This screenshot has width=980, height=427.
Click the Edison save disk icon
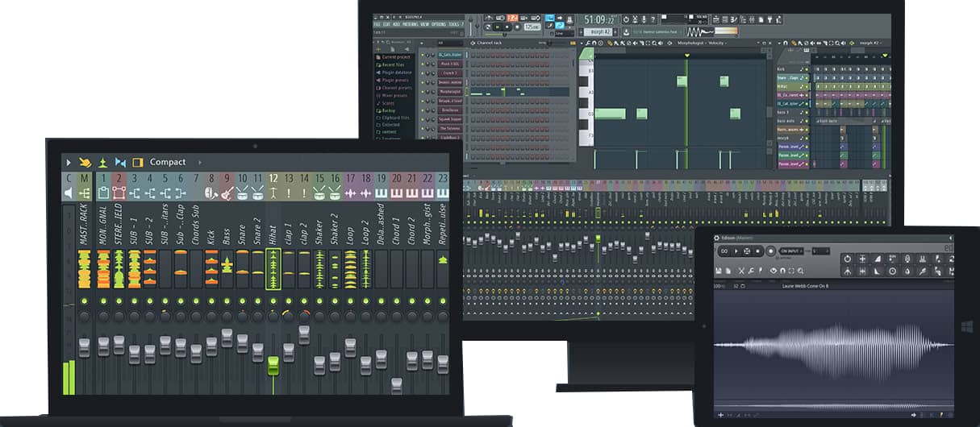(719, 271)
